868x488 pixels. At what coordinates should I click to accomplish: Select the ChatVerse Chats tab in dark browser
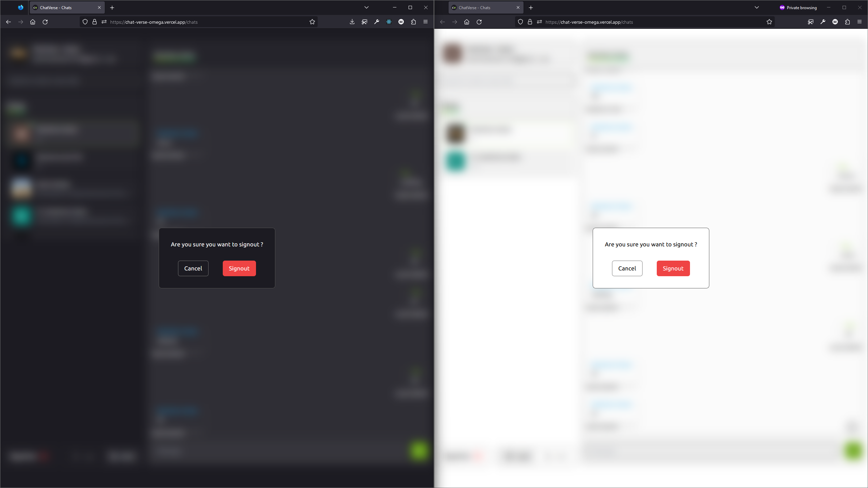click(67, 7)
